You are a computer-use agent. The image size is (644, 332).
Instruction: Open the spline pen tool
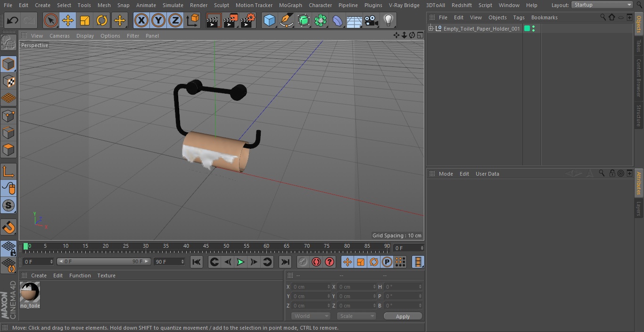tap(286, 20)
